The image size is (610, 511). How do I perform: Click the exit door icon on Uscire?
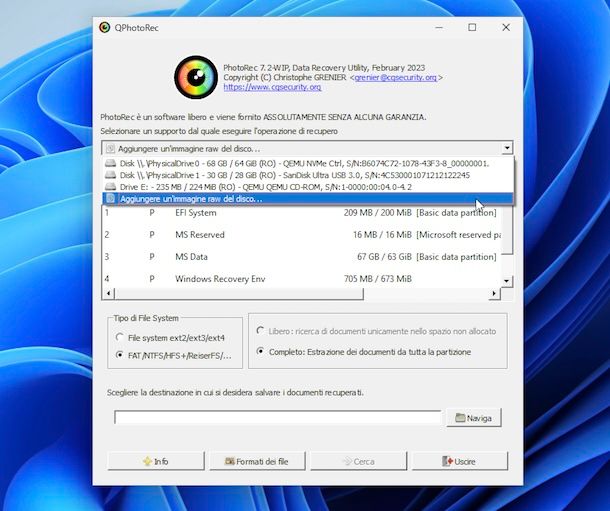(447, 461)
